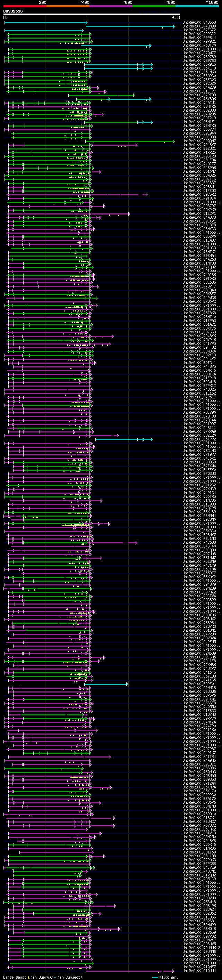Click the green alignment bar for C0QQH7

coord(130,141)
